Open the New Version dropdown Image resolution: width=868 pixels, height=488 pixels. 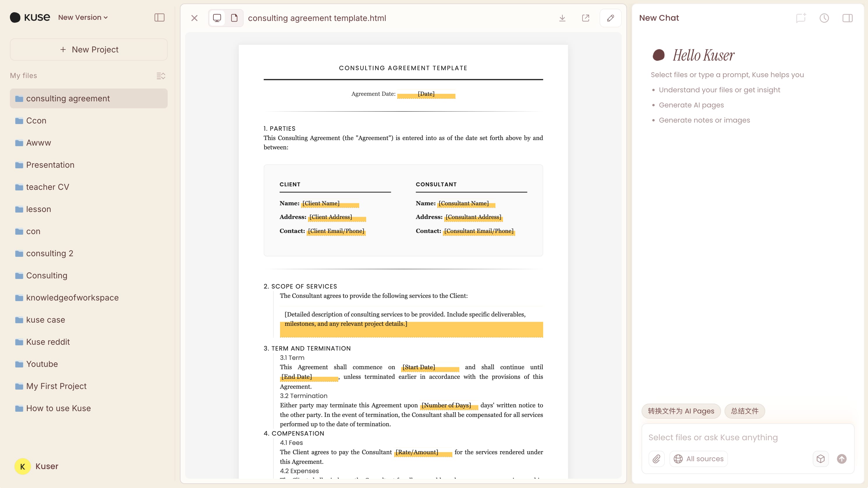pos(83,17)
